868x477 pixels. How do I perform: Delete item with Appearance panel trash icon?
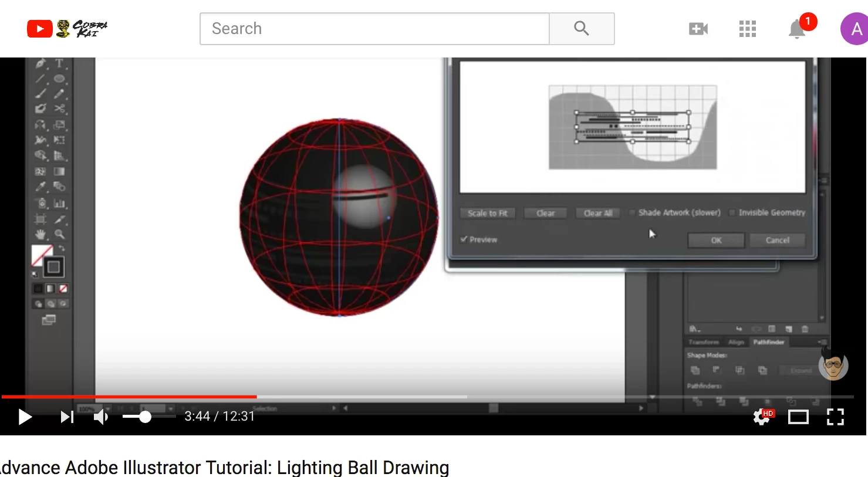coord(805,329)
